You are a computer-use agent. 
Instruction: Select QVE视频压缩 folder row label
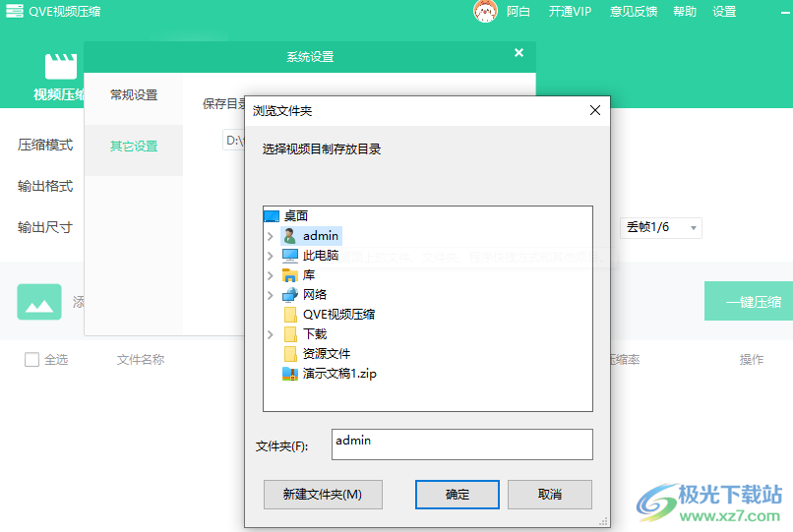pos(338,315)
